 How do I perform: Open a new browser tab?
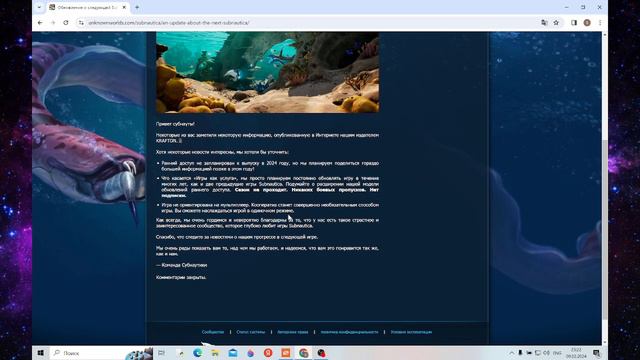pos(137,7)
